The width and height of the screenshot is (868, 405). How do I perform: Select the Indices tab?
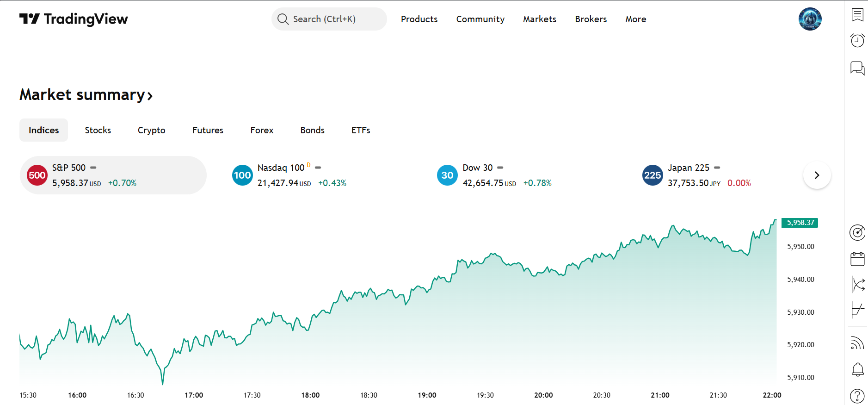coord(43,130)
